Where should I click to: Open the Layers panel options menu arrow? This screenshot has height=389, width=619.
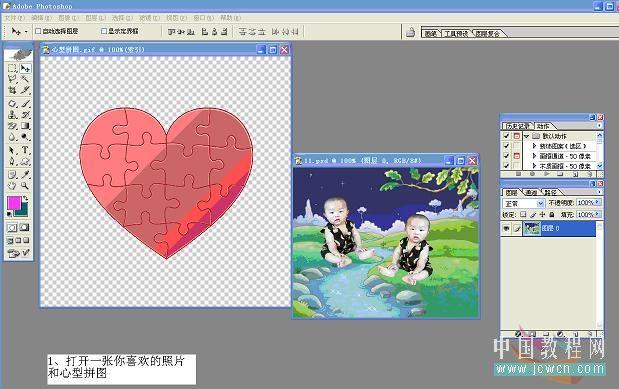point(600,192)
